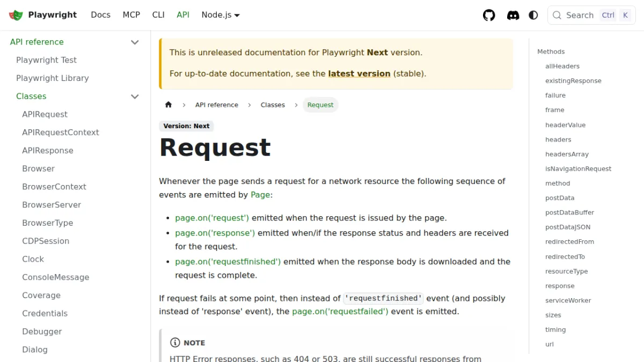
Task: Jump to headerValue method
Action: pyautogui.click(x=565, y=125)
